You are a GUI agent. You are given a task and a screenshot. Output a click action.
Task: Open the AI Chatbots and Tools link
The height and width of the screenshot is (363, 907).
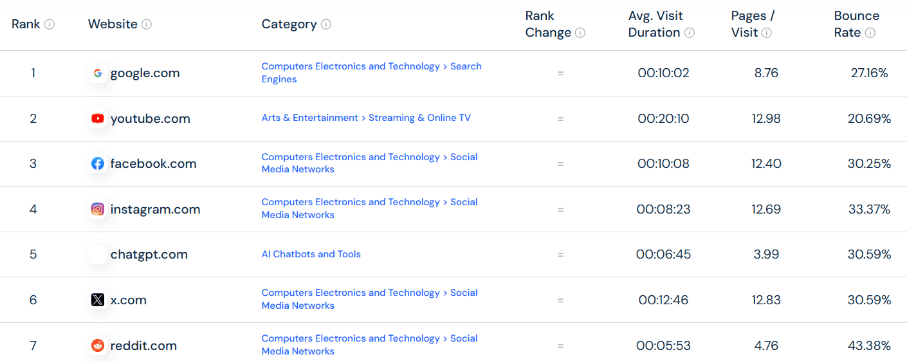pyautogui.click(x=311, y=254)
